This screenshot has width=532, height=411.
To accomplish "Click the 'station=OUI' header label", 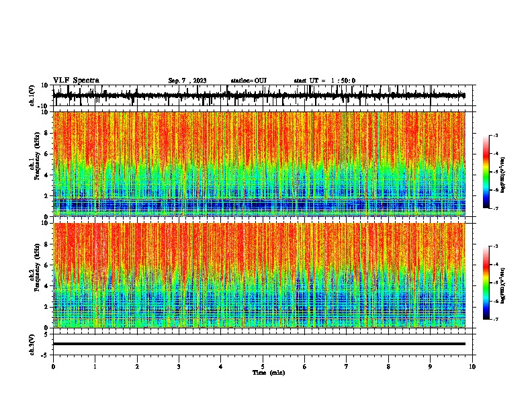I will pyautogui.click(x=249, y=81).
